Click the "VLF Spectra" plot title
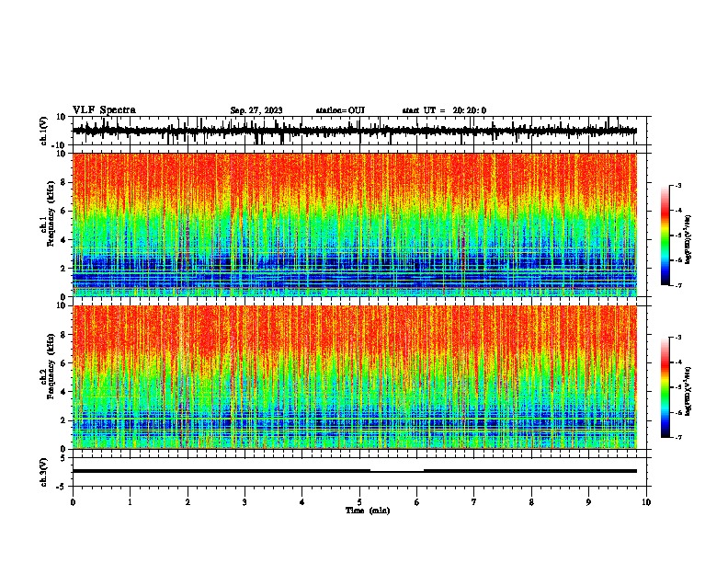Viewport: 728px width, 563px height. pyautogui.click(x=104, y=110)
